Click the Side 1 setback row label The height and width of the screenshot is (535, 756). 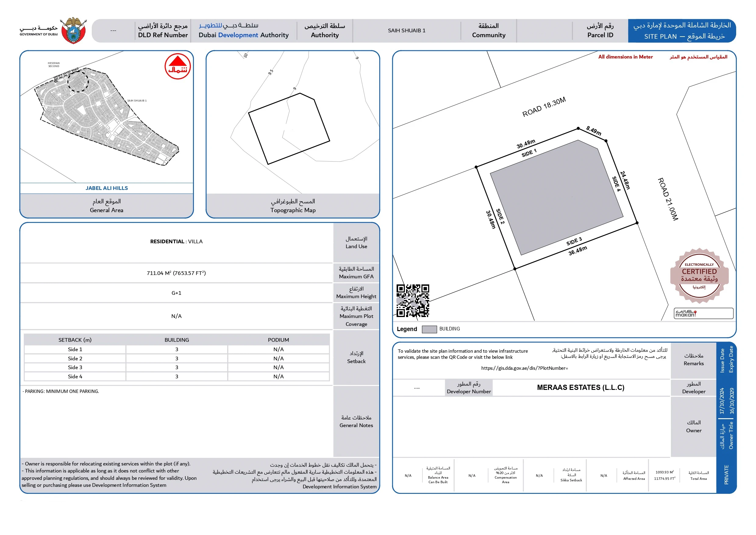pos(75,350)
